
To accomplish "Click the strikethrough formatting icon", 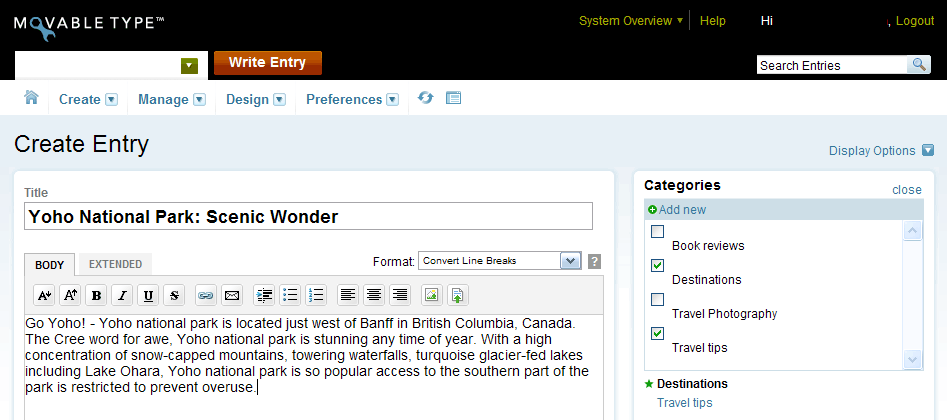I will (x=173, y=295).
